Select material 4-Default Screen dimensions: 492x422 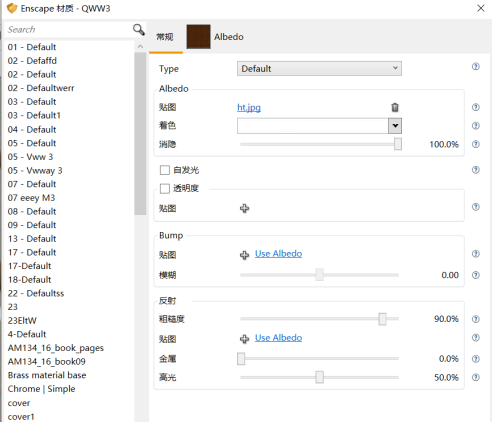tap(27, 334)
